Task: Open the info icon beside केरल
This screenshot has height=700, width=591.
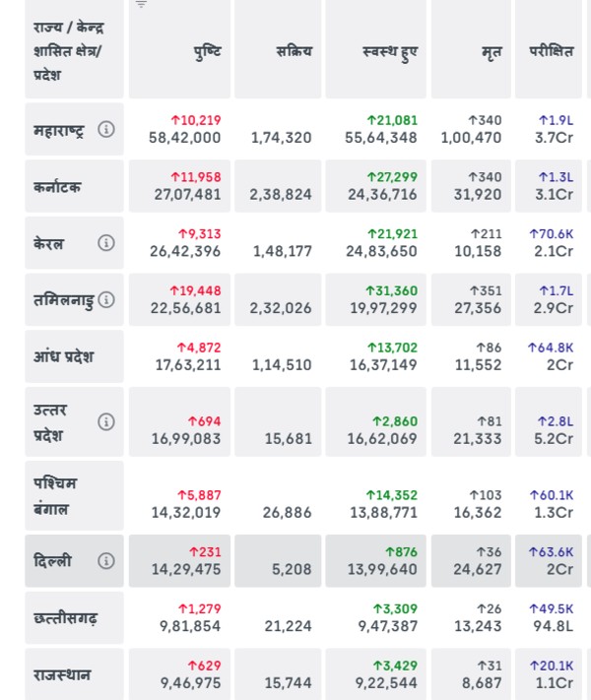Action: [x=106, y=243]
